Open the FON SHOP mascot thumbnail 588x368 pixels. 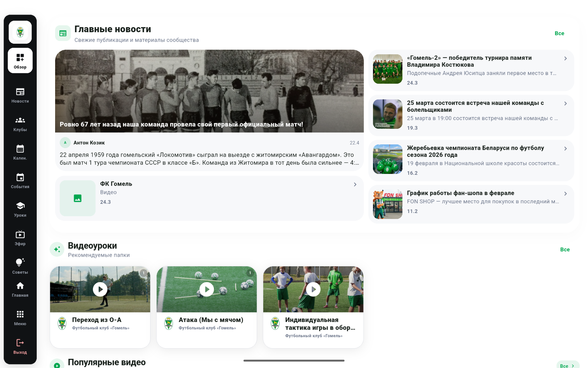click(x=388, y=204)
